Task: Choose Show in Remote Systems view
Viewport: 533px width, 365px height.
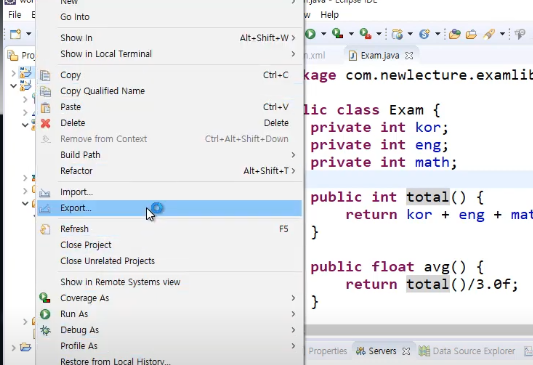Action: point(169,282)
